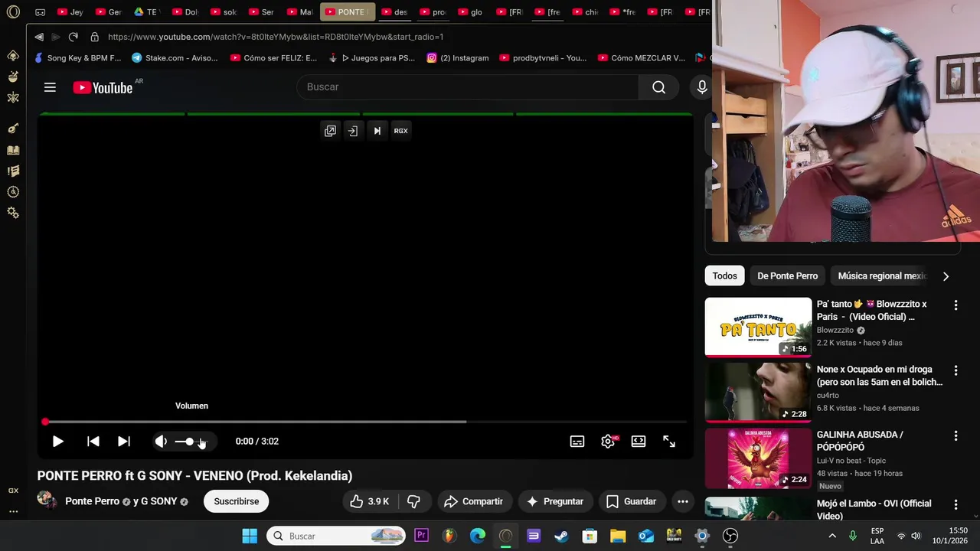This screenshot has height=551, width=980.
Task: Open OBS Studio from the taskbar
Action: pyautogui.click(x=730, y=536)
